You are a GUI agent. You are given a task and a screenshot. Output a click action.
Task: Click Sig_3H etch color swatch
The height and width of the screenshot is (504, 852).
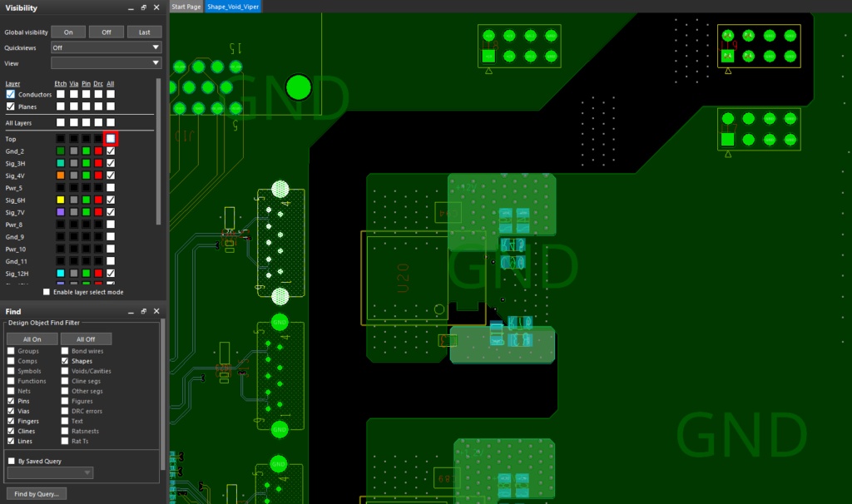(x=60, y=163)
